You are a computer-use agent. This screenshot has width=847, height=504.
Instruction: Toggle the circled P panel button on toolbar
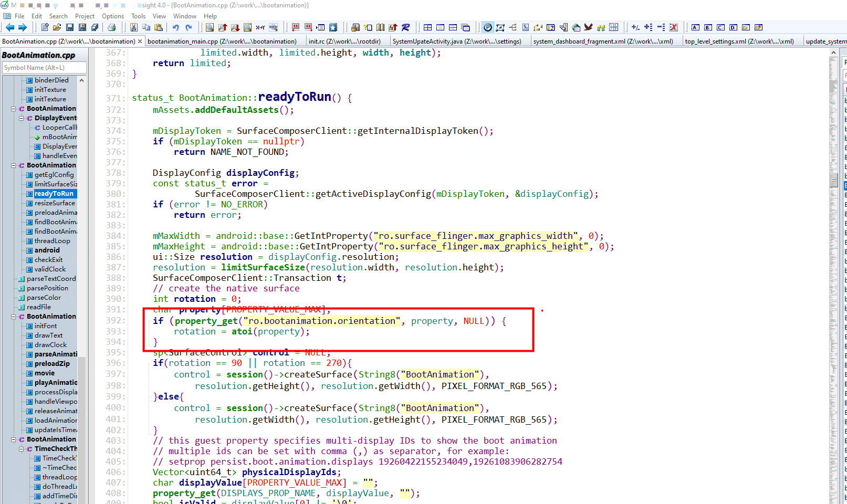[487, 27]
